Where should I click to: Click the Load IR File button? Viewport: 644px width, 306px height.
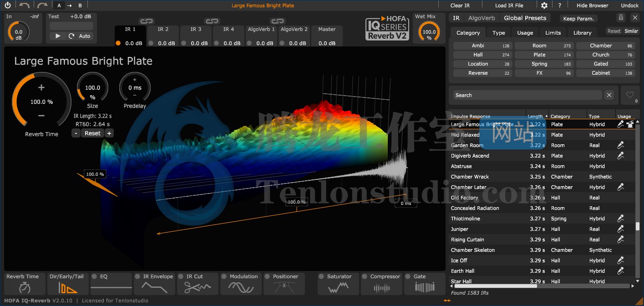point(509,5)
